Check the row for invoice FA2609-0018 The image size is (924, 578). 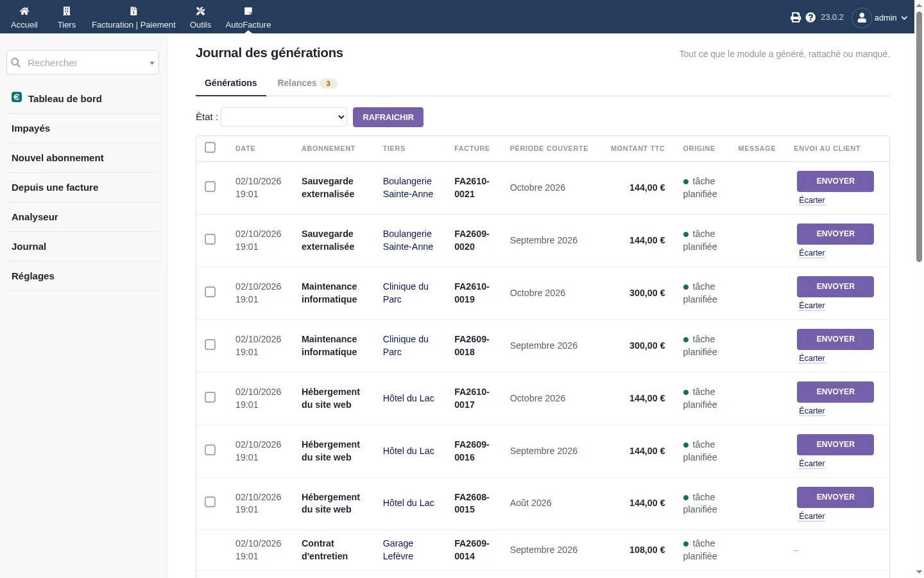pyautogui.click(x=210, y=345)
